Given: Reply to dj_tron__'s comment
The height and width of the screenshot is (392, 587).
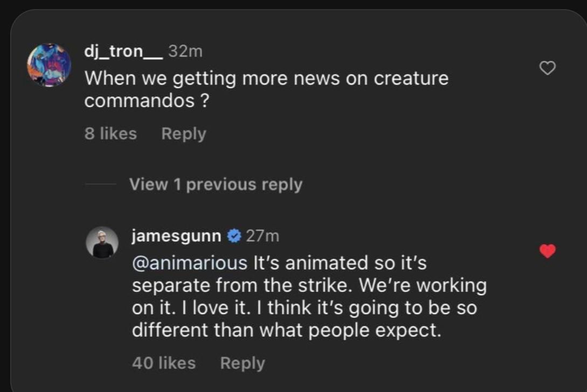Looking at the screenshot, I should point(183,134).
